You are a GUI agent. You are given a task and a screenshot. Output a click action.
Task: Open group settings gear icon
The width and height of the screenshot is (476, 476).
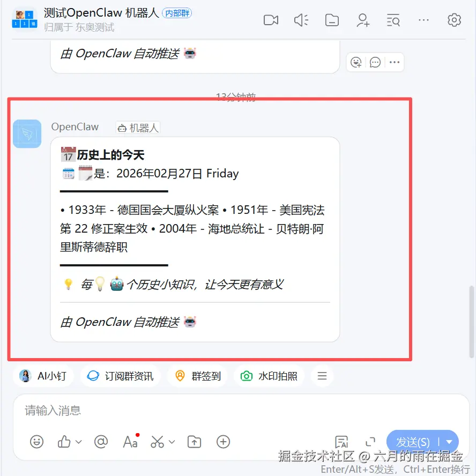tap(454, 20)
